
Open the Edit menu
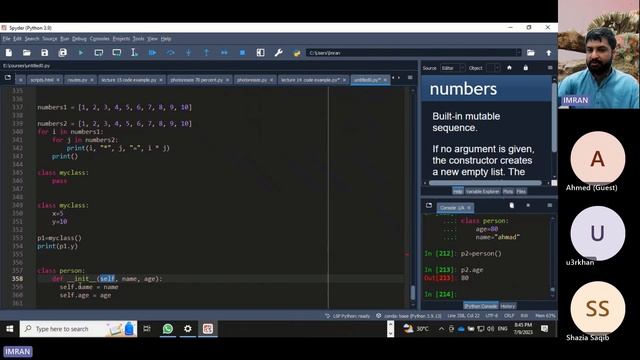[17, 39]
